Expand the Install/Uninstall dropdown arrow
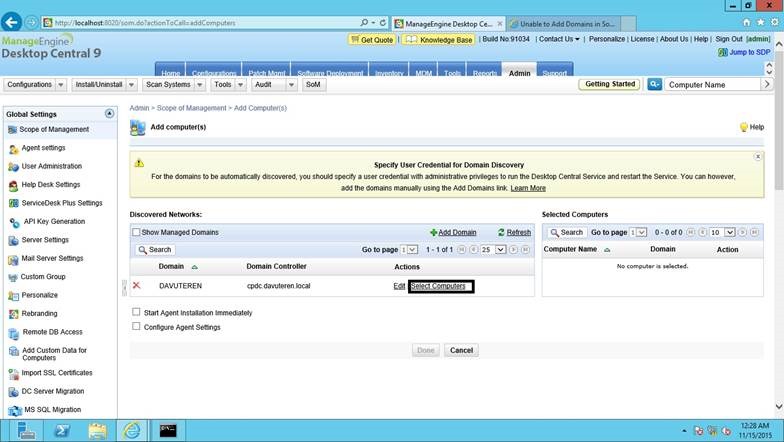784x442 pixels. [132, 84]
